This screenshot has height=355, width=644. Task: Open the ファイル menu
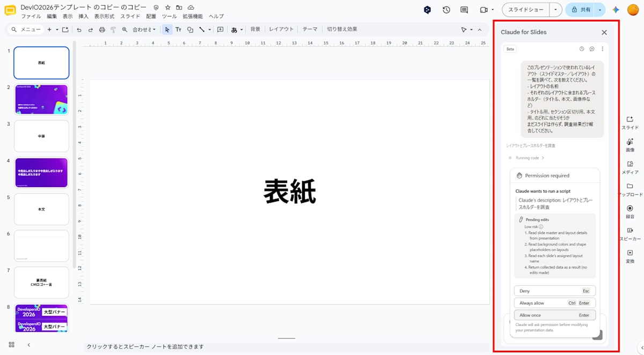click(31, 17)
